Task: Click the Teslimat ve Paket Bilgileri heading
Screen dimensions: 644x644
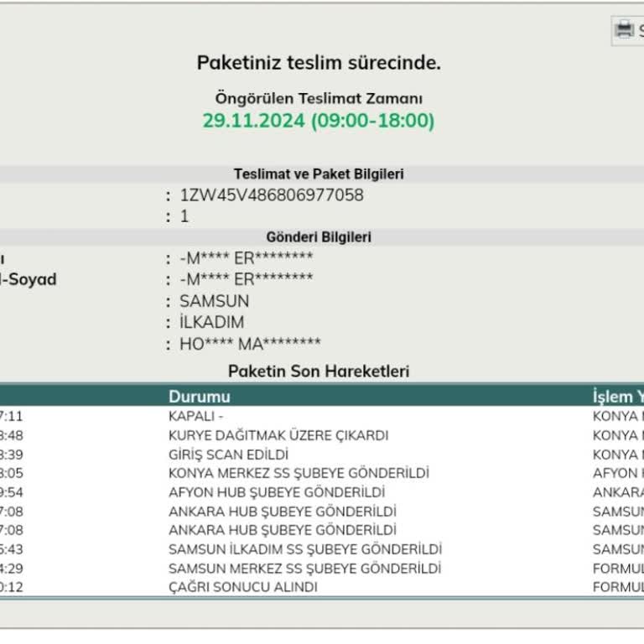Action: (x=319, y=174)
